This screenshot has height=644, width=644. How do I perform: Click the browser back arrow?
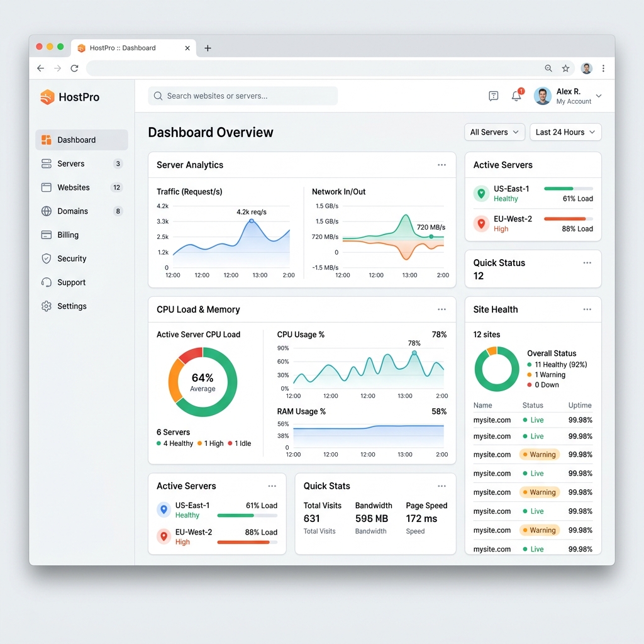click(x=41, y=68)
